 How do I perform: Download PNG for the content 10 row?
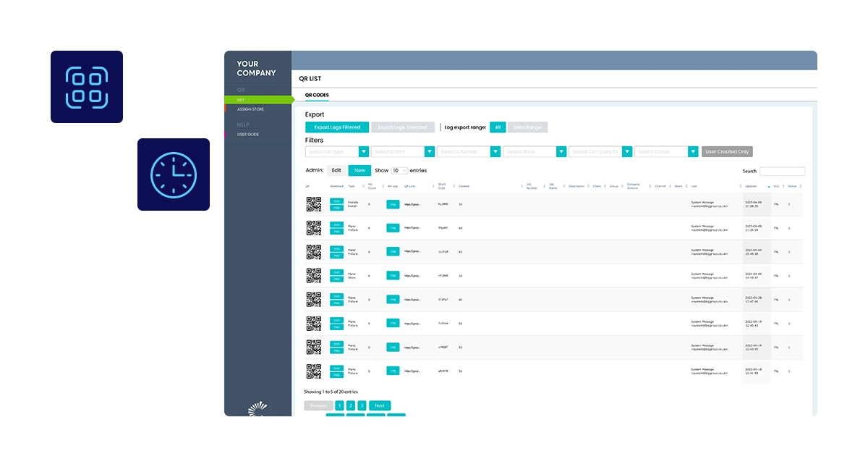coord(336,208)
